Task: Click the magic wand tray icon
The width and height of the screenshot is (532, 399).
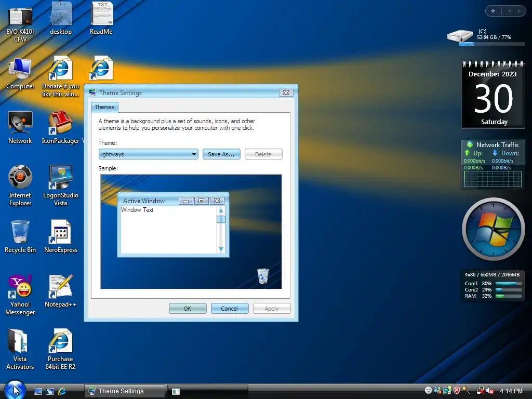Action: click(x=466, y=391)
